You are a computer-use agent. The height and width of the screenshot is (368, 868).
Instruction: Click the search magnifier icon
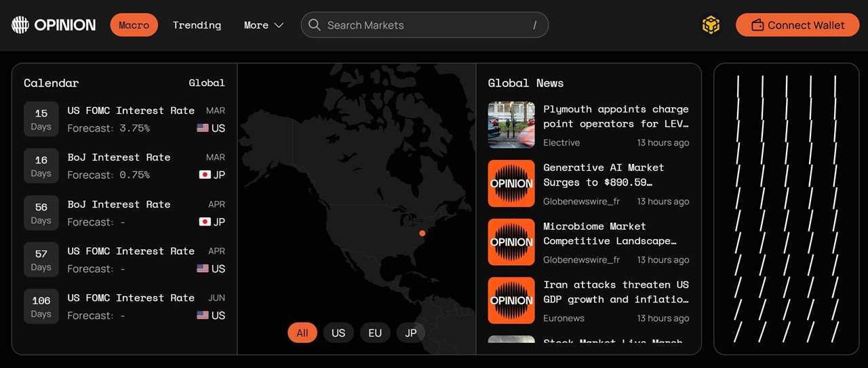coord(315,25)
